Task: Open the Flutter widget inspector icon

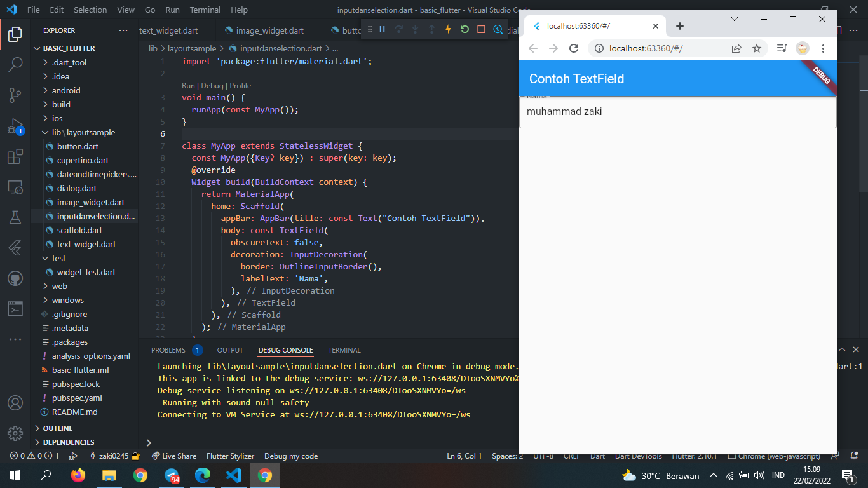Action: click(499, 30)
